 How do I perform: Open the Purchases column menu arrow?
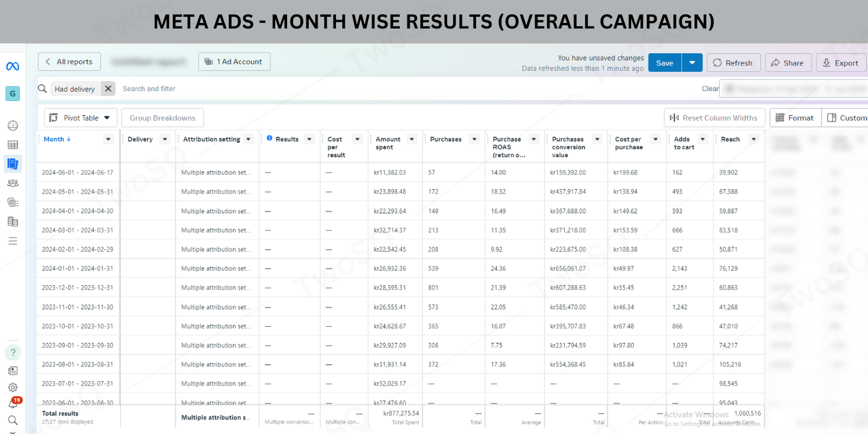474,139
